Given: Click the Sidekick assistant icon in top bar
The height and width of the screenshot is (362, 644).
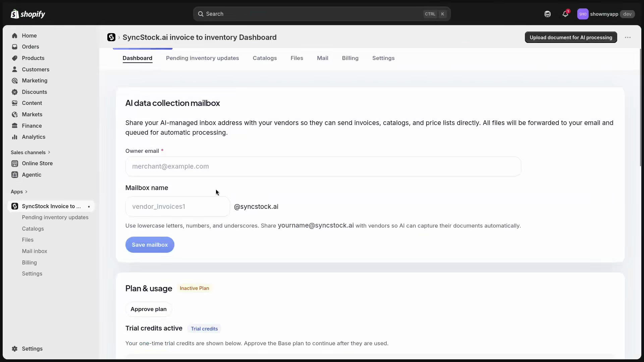Looking at the screenshot, I should tap(547, 14).
